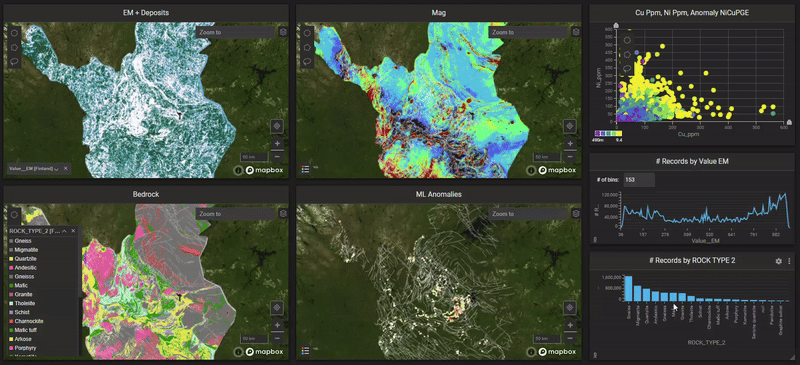Select circle selection tool in Mag map
The width and height of the screenshot is (800, 365).
point(307,32)
